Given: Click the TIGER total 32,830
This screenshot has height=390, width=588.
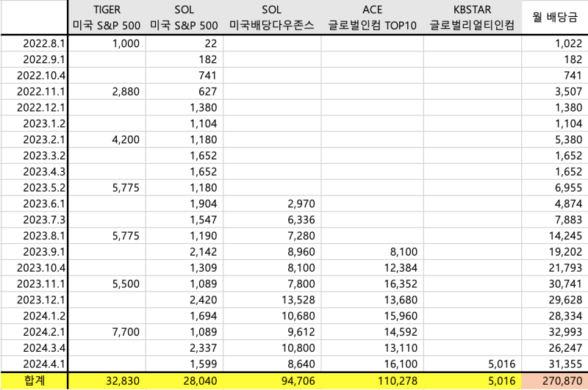Looking at the screenshot, I should (107, 380).
